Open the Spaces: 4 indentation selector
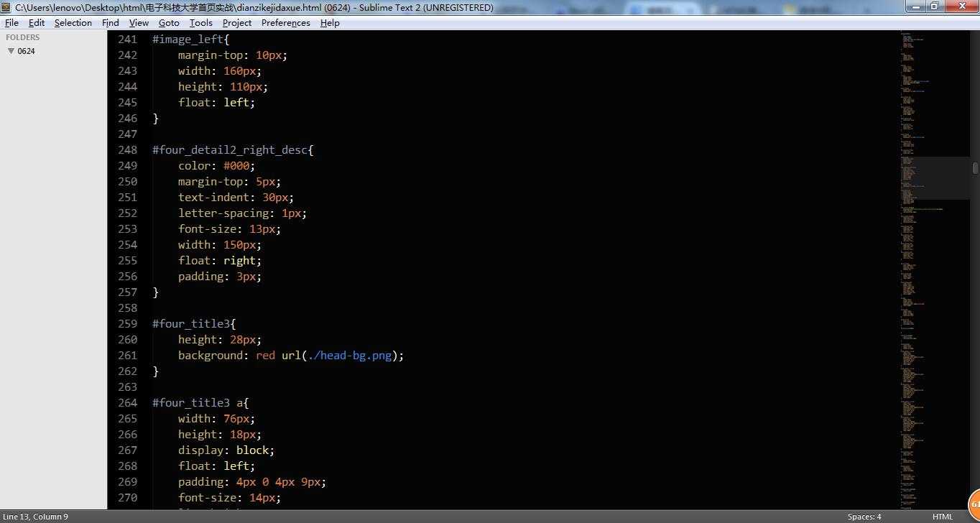Screen dimensions: 980x523 point(864,517)
